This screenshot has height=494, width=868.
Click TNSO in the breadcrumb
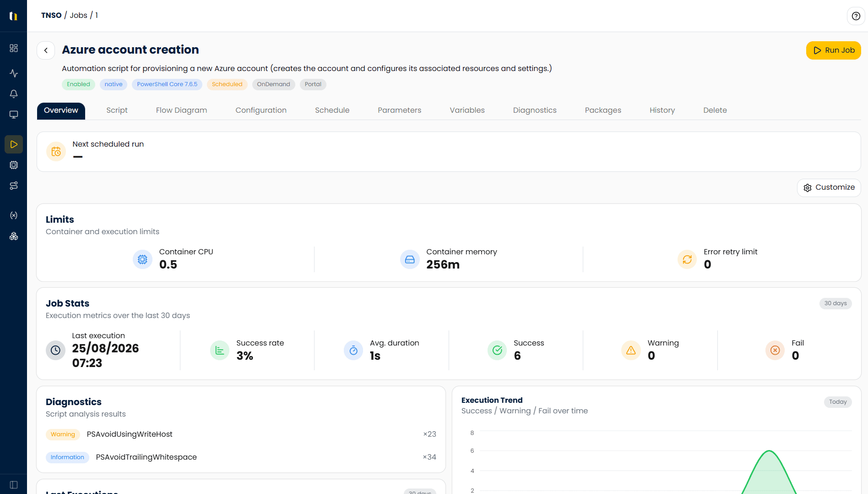(x=51, y=16)
